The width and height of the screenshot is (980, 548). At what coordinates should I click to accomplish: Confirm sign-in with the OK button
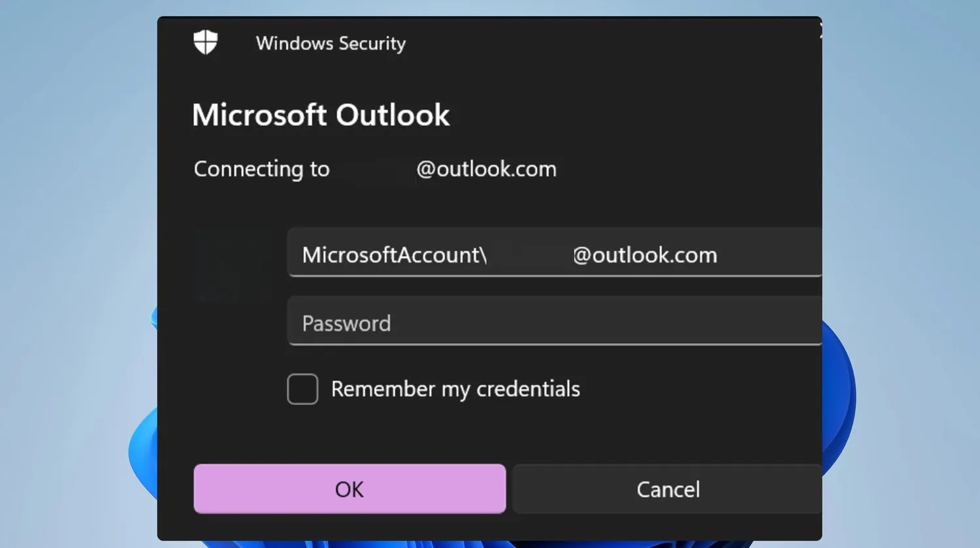[350, 489]
